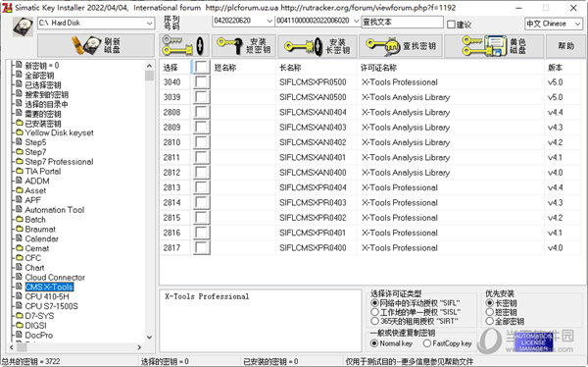Click the Braumat folder icon in tree
The width and height of the screenshot is (588, 367).
coord(20,229)
